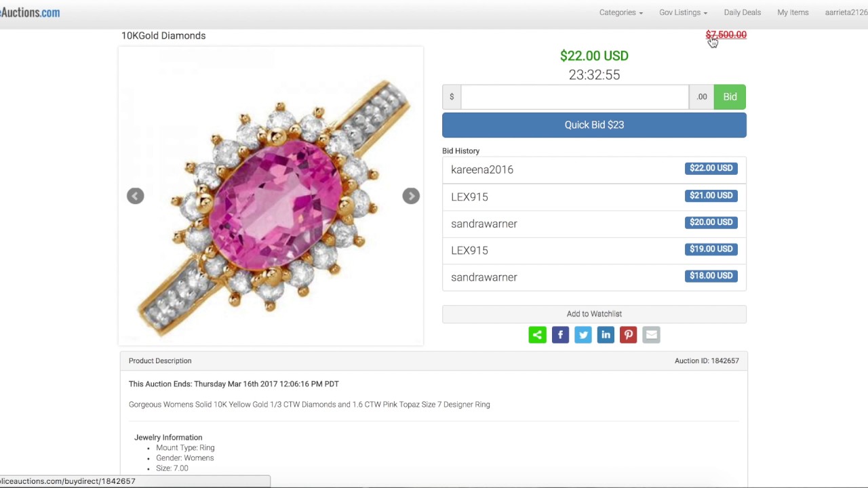
Task: Share the auction on Facebook
Action: point(560,335)
